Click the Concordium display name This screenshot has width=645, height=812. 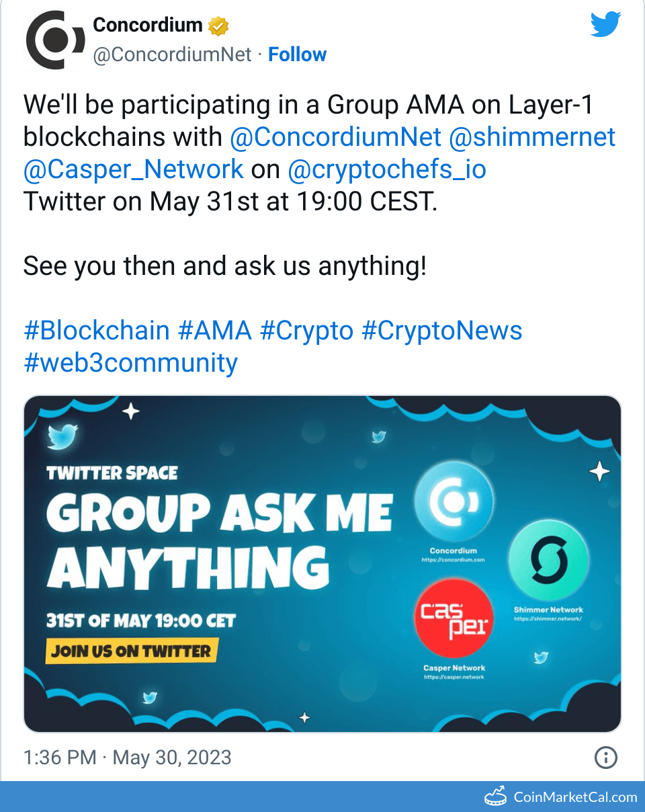147,25
